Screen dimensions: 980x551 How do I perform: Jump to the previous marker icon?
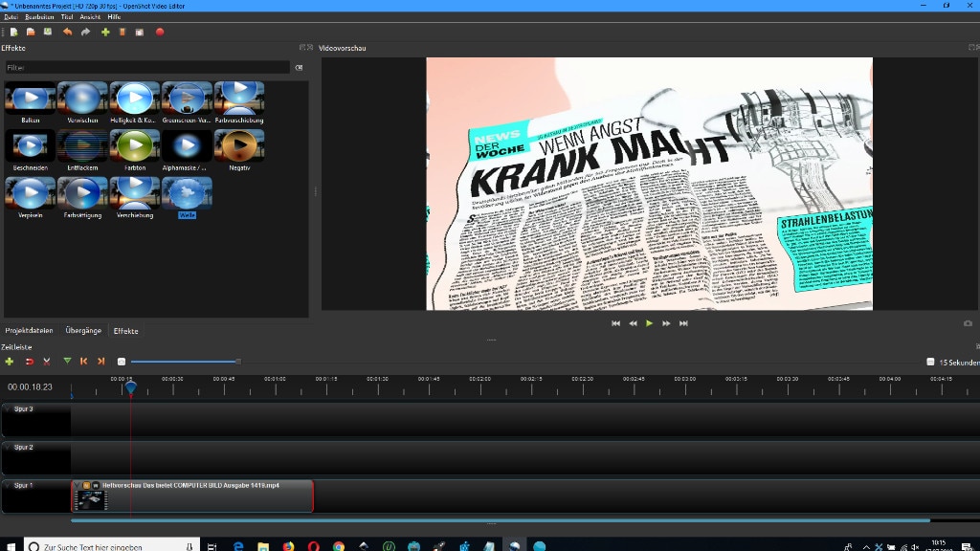tap(82, 362)
